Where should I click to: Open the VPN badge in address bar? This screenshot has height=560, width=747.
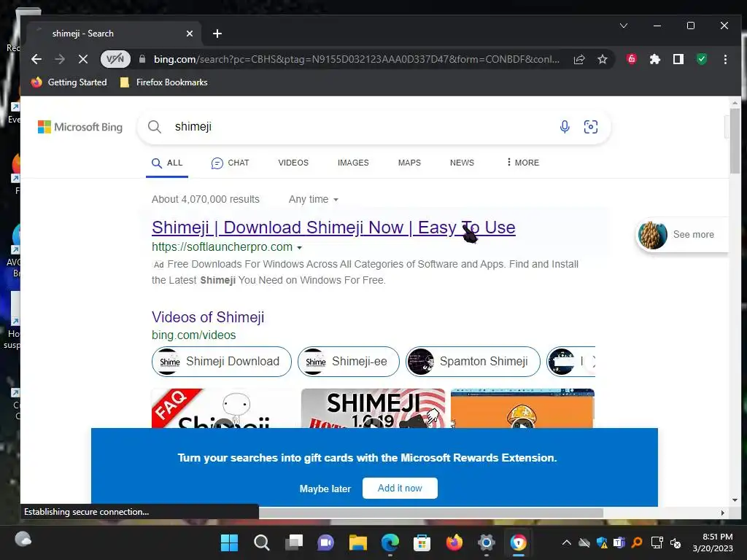(115, 59)
